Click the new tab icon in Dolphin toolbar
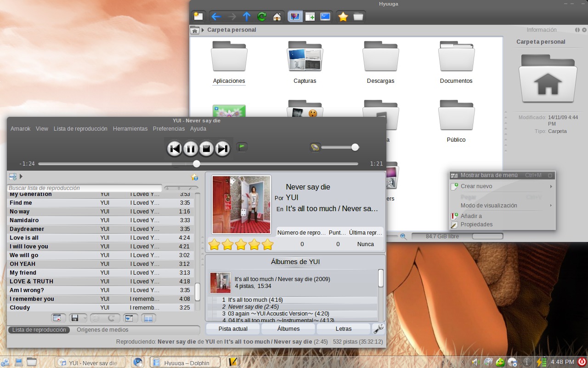The image size is (588, 368). [x=198, y=17]
